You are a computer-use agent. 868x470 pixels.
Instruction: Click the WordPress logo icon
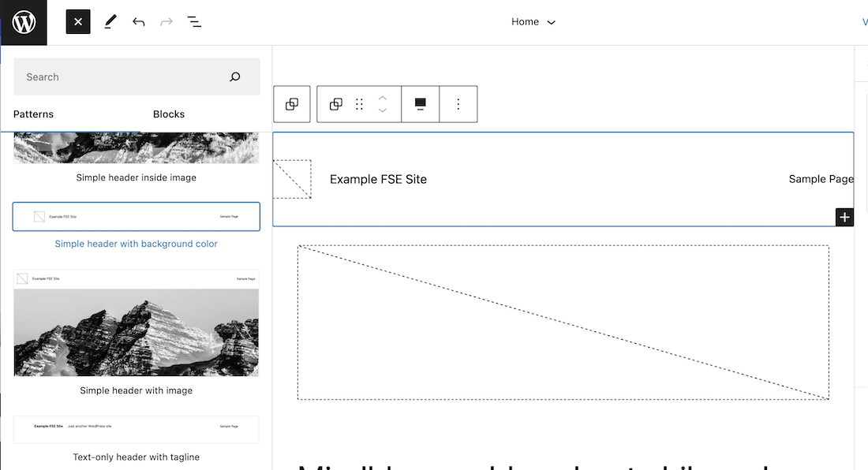(x=24, y=22)
